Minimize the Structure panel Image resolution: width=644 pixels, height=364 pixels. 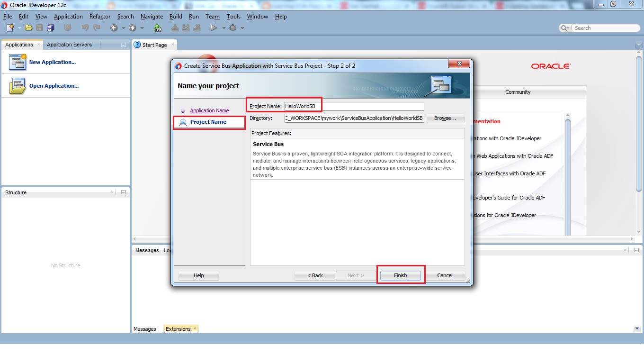(124, 192)
